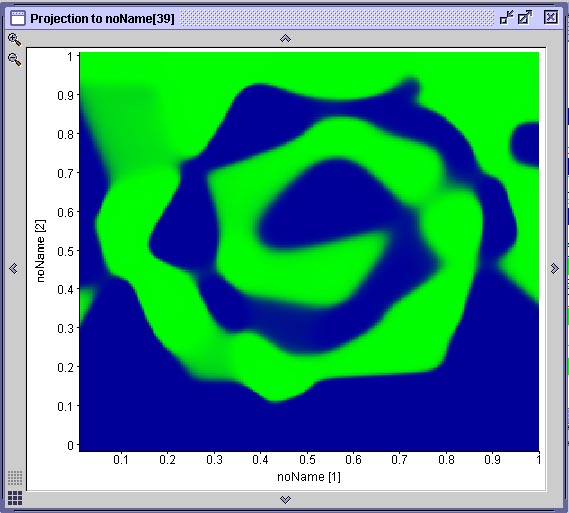Click the noName [1] x-axis label
569x513 pixels.
click(x=309, y=476)
